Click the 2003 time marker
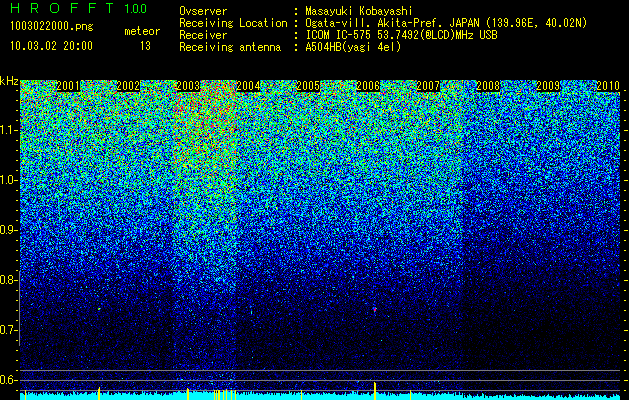Screen dimensions: 629x400 pos(188,86)
